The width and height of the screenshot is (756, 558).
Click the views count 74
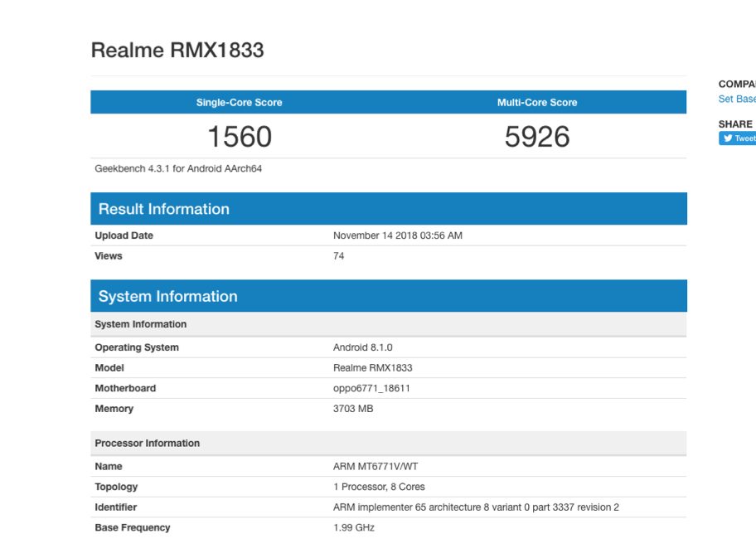(x=338, y=256)
